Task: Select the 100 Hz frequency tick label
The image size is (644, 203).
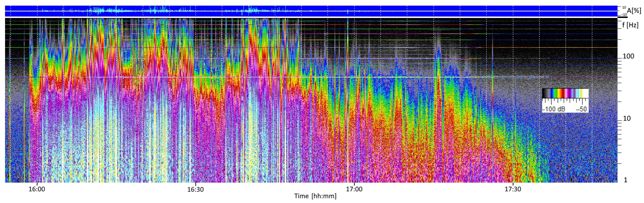Action: (628, 56)
